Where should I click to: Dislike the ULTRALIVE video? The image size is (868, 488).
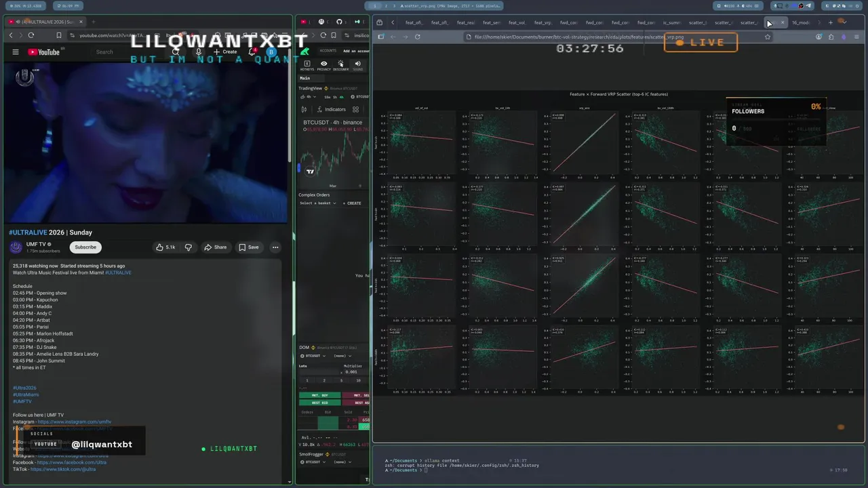tap(189, 247)
